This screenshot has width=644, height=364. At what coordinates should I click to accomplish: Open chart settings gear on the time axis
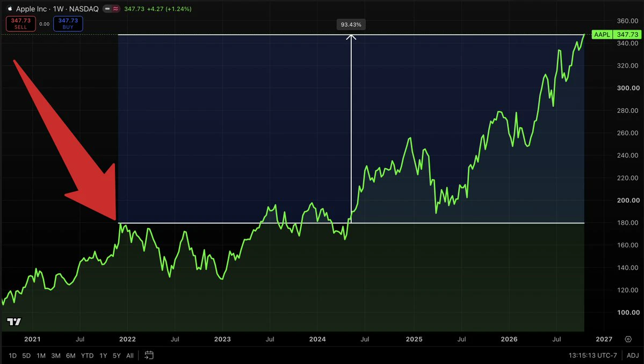[628, 339]
